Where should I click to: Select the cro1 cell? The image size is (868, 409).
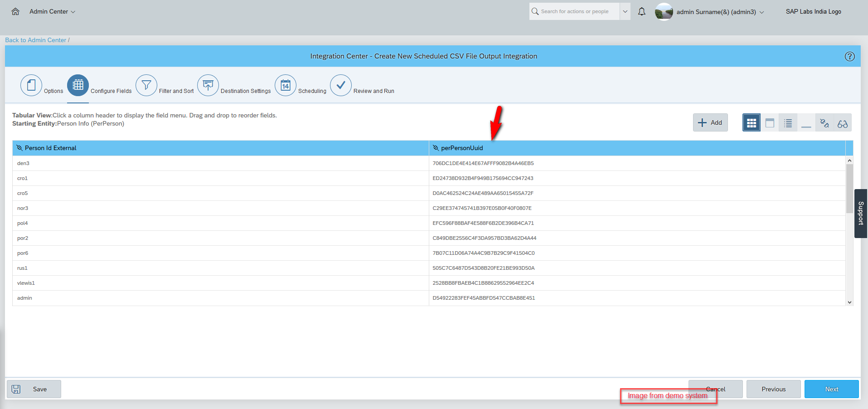221,178
